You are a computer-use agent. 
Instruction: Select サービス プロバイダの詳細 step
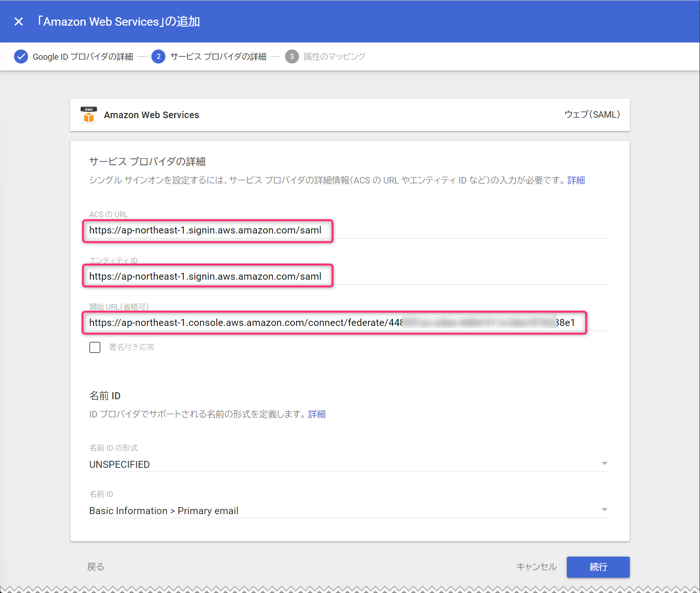[x=218, y=56]
